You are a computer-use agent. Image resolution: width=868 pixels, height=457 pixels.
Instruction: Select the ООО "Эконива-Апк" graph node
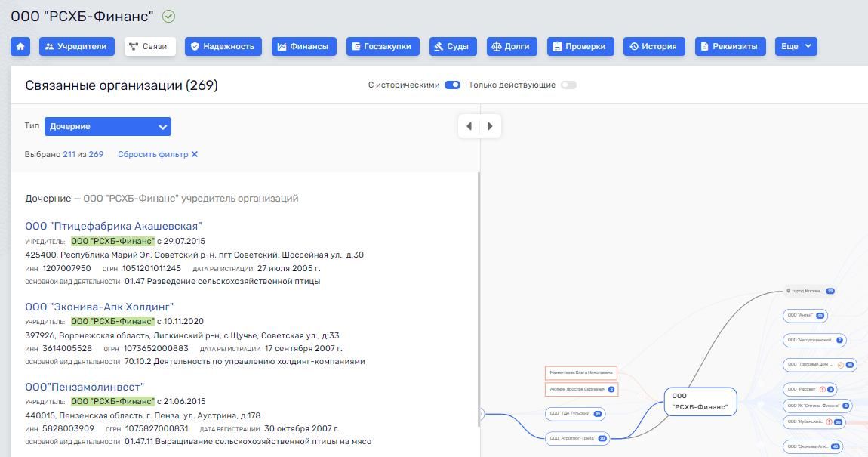click(813, 446)
